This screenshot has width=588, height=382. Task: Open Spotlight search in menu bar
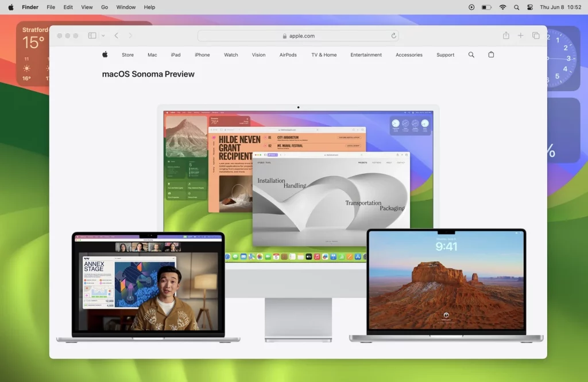coord(516,7)
